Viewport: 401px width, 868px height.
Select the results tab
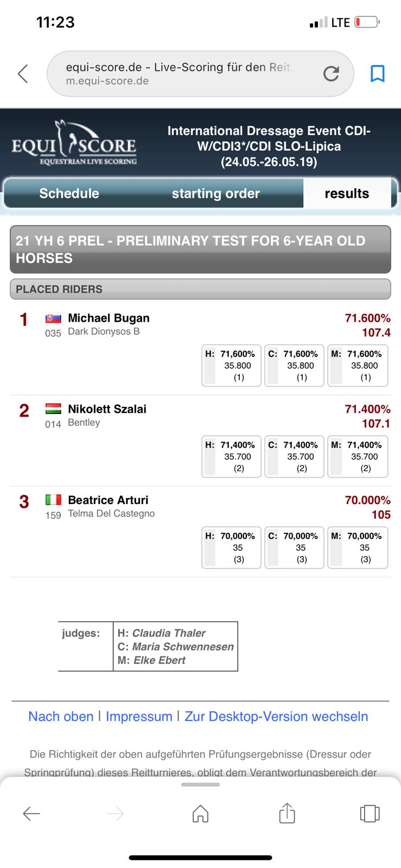coord(347,194)
